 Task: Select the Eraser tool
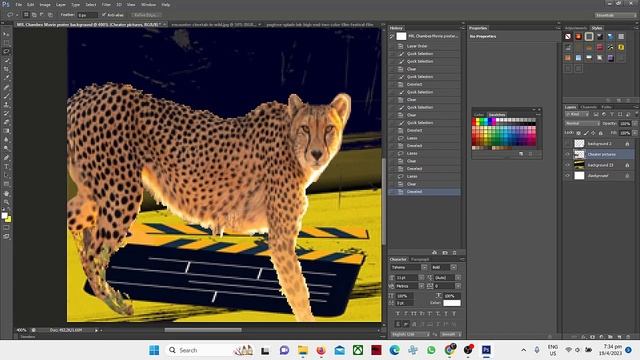[6, 122]
